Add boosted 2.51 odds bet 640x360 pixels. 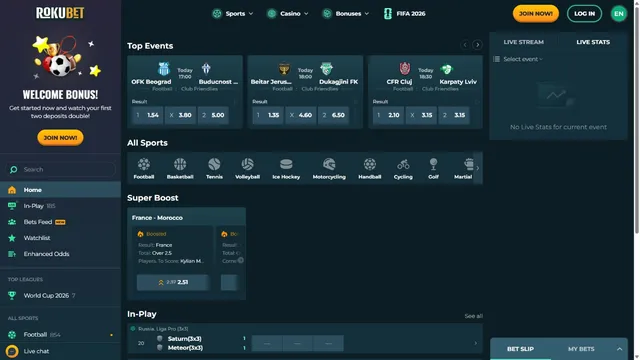172,282
